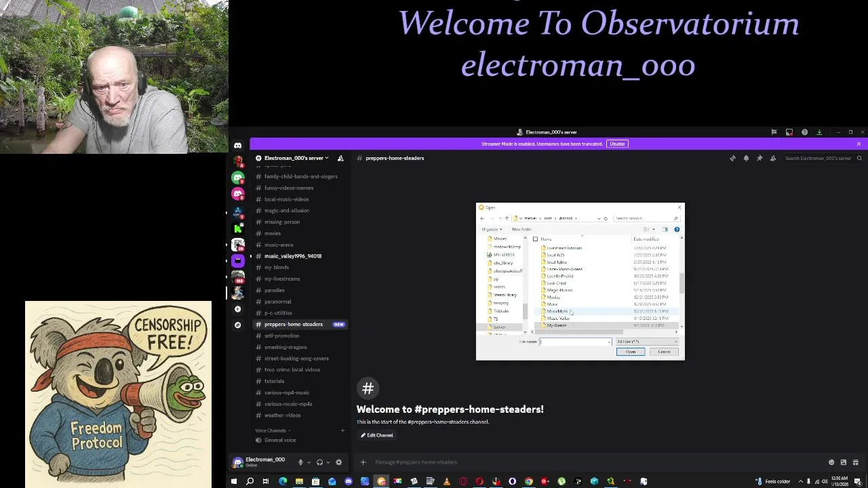This screenshot has width=868, height=488.
Task: Switch to the music_valley1996_94018 channel
Action: click(293, 256)
